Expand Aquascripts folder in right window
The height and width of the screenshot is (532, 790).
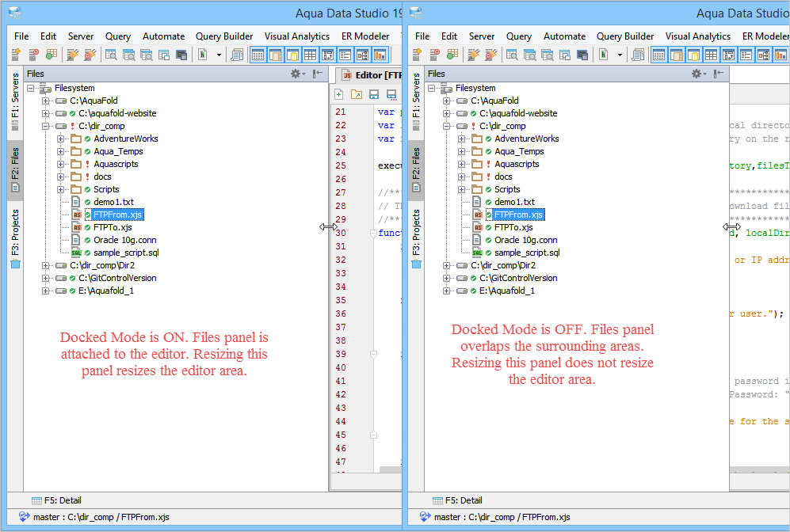coord(461,164)
